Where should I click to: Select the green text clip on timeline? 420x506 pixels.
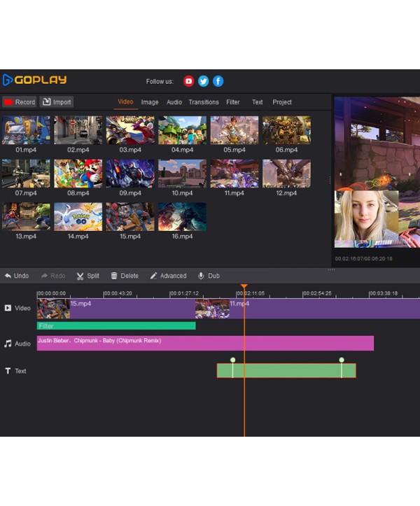click(x=286, y=370)
